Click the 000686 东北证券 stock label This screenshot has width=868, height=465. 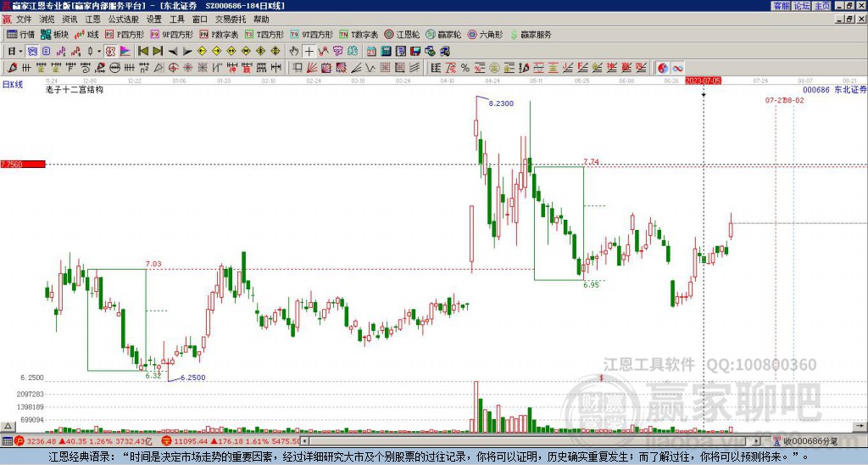pyautogui.click(x=834, y=90)
